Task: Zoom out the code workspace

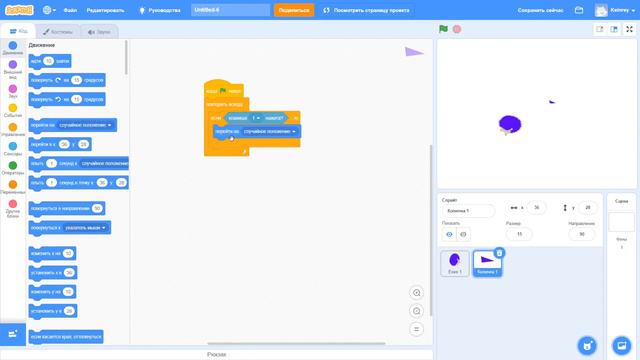Action: 416,311
